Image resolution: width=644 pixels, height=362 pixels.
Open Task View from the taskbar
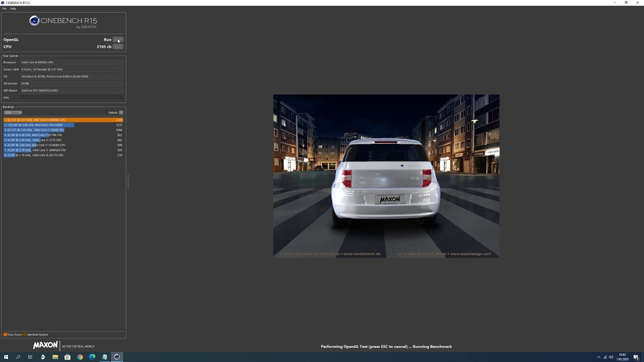point(30,357)
